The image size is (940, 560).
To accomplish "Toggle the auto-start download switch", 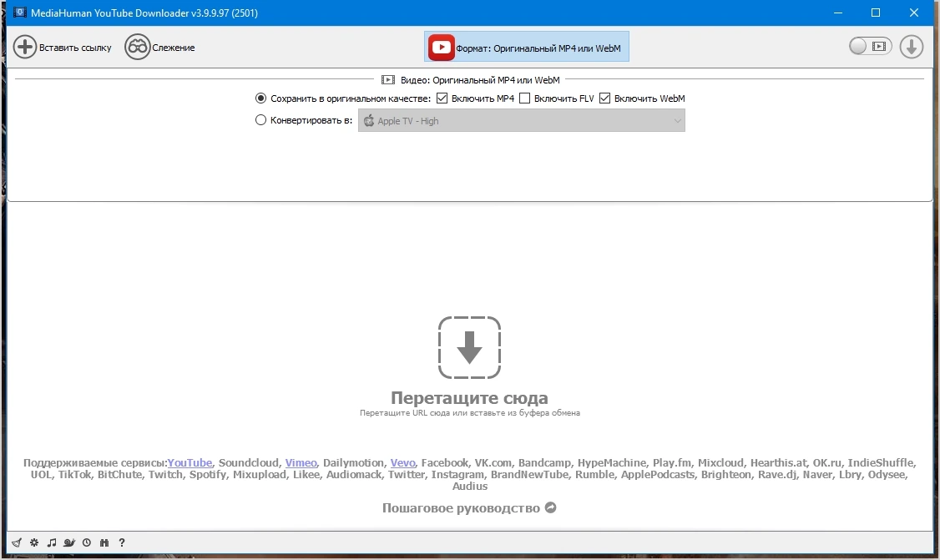I will (871, 46).
